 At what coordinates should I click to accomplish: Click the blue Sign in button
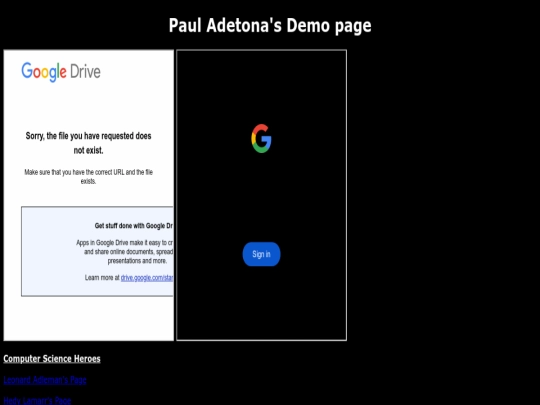click(x=261, y=254)
